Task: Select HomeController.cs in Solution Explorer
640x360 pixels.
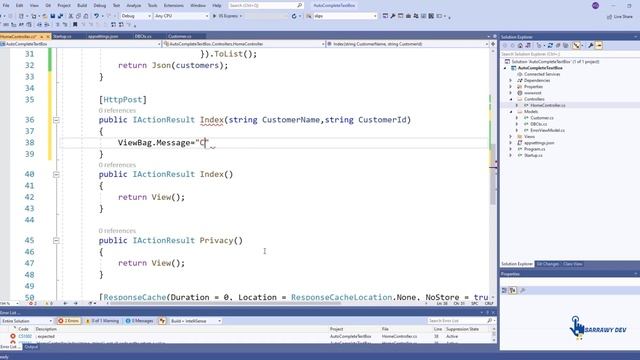Action: pyautogui.click(x=548, y=105)
